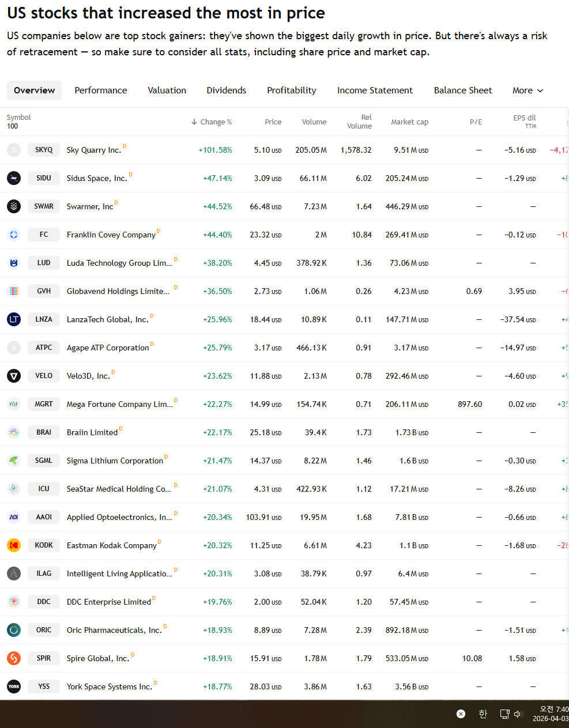Open the Sky Quarry Inc. link
The height and width of the screenshot is (728, 569).
point(94,150)
